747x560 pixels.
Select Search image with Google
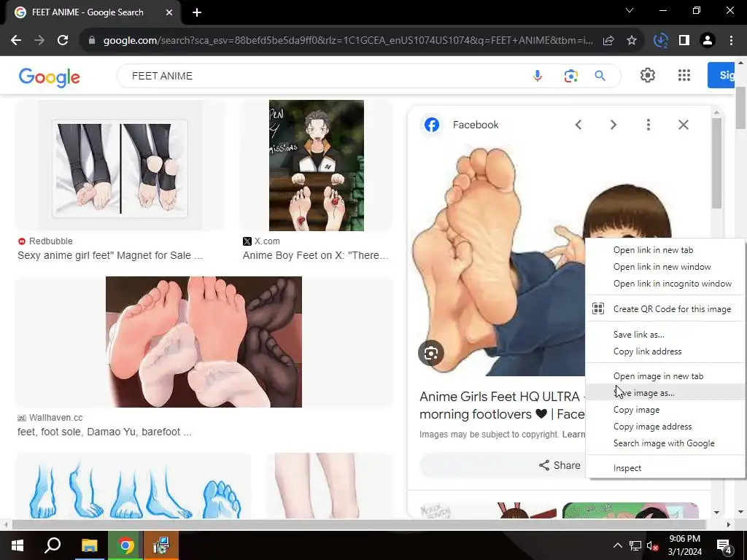665,443
